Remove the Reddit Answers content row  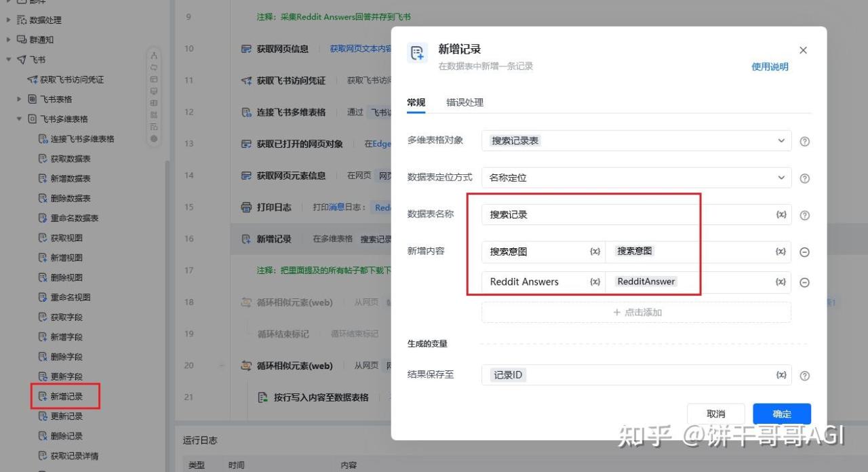tap(804, 282)
